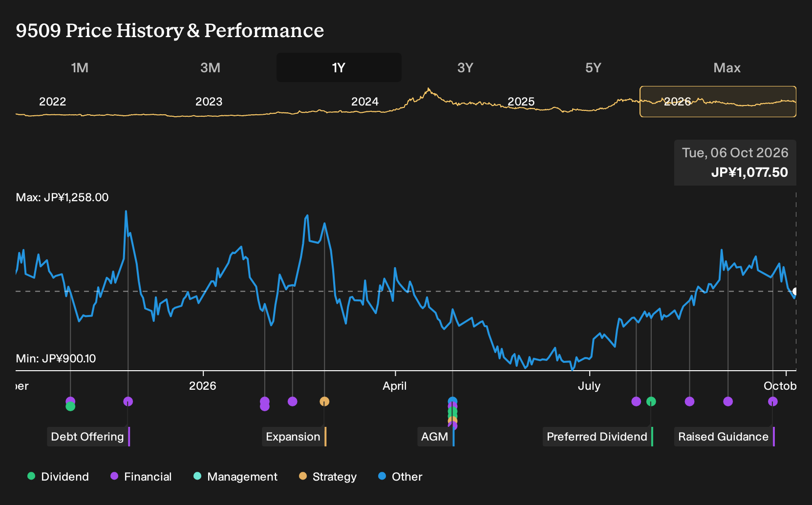This screenshot has width=812, height=505.
Task: Click the April axis label
Action: click(395, 386)
